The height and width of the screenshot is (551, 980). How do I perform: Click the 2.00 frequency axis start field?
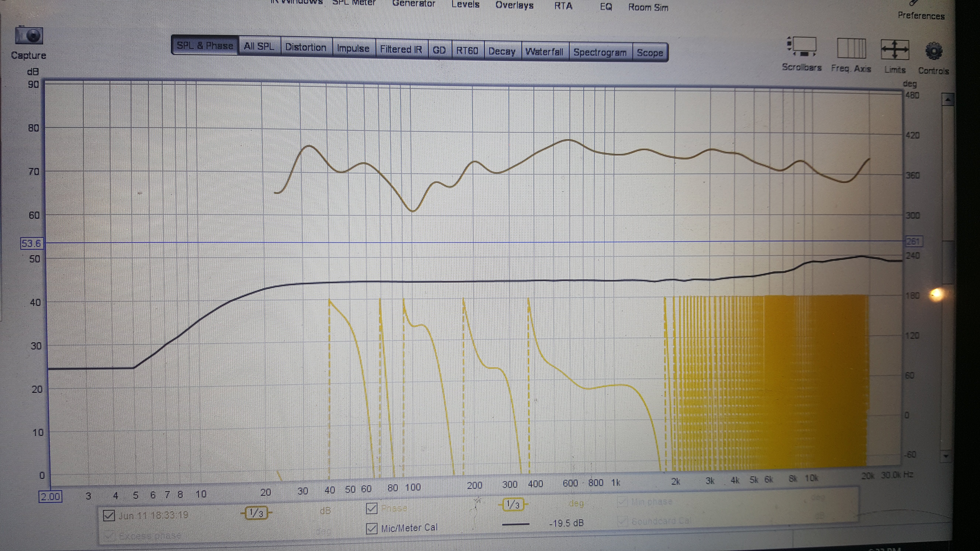coord(50,497)
